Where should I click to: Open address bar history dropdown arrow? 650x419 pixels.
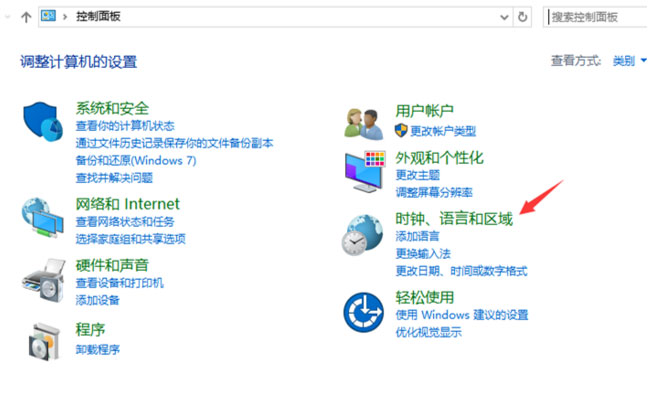tap(504, 17)
